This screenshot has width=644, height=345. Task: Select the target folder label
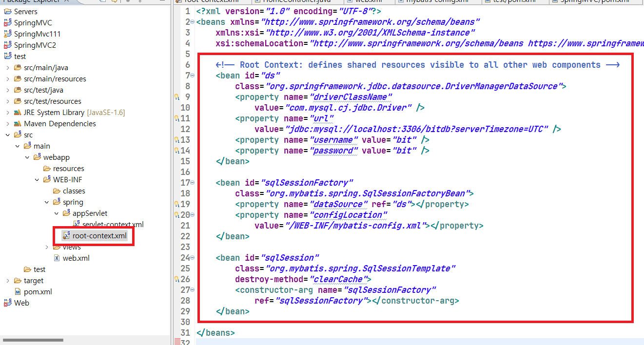tap(34, 280)
